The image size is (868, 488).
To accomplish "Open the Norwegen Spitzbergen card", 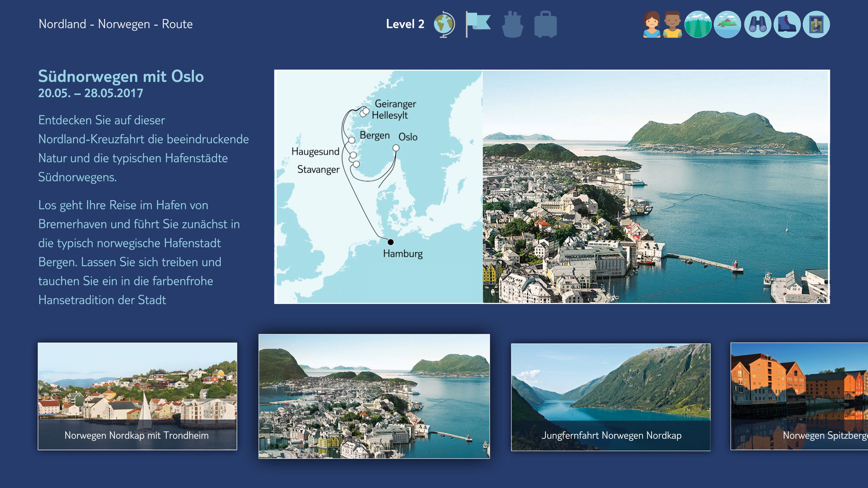I will 799,396.
